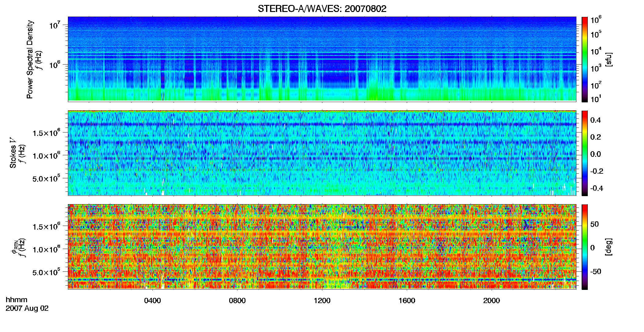Viewport: 644px width, 332px height.
Task: Click the 0.4 value on the Stokes colorbar
Action: coord(595,120)
